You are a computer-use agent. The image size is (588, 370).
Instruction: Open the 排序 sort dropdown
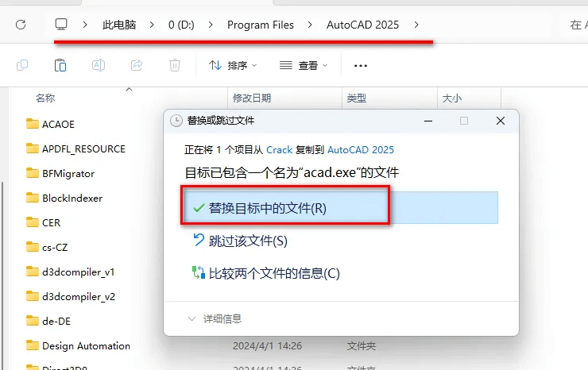[x=233, y=66]
